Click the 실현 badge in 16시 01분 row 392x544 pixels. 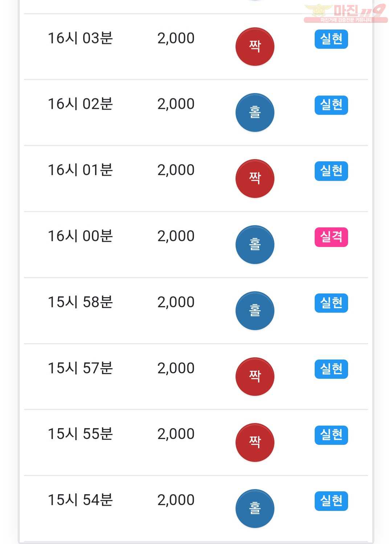pyautogui.click(x=331, y=171)
